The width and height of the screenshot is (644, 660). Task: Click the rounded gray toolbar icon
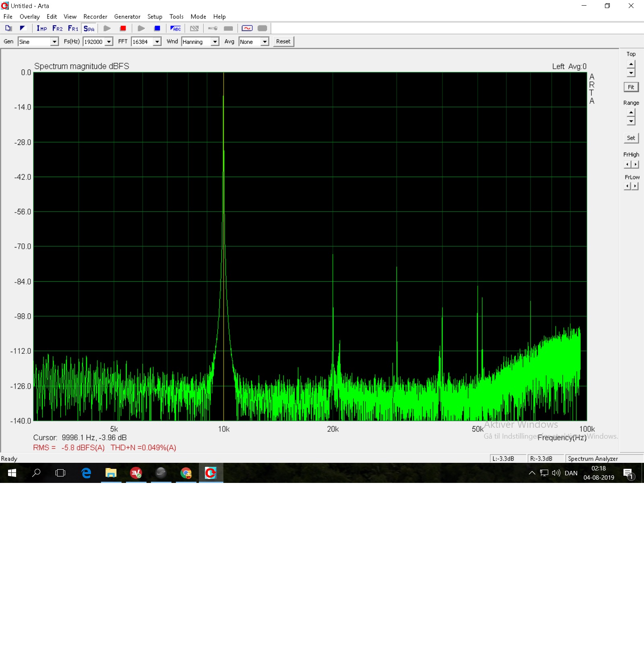262,28
